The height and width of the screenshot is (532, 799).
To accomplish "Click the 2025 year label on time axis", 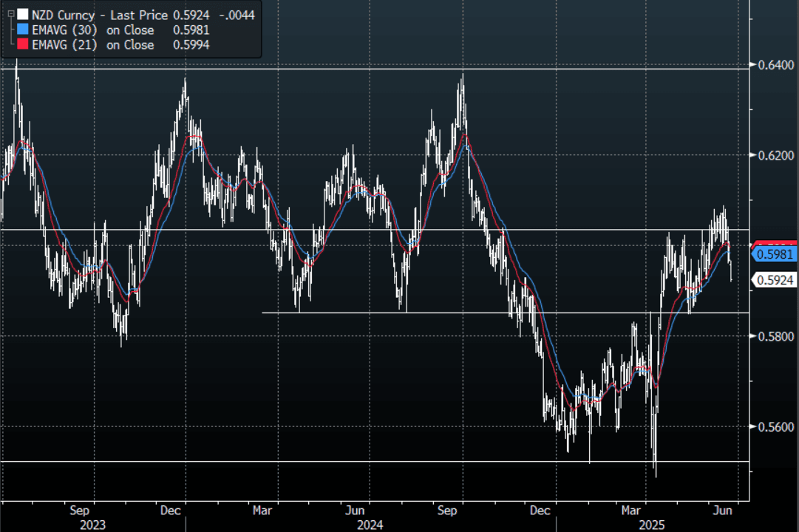I will [x=652, y=525].
